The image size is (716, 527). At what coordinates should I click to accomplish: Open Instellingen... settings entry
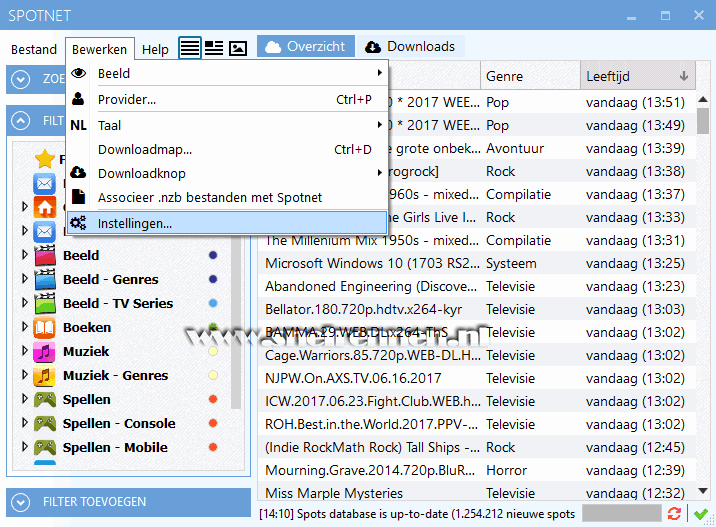click(227, 223)
